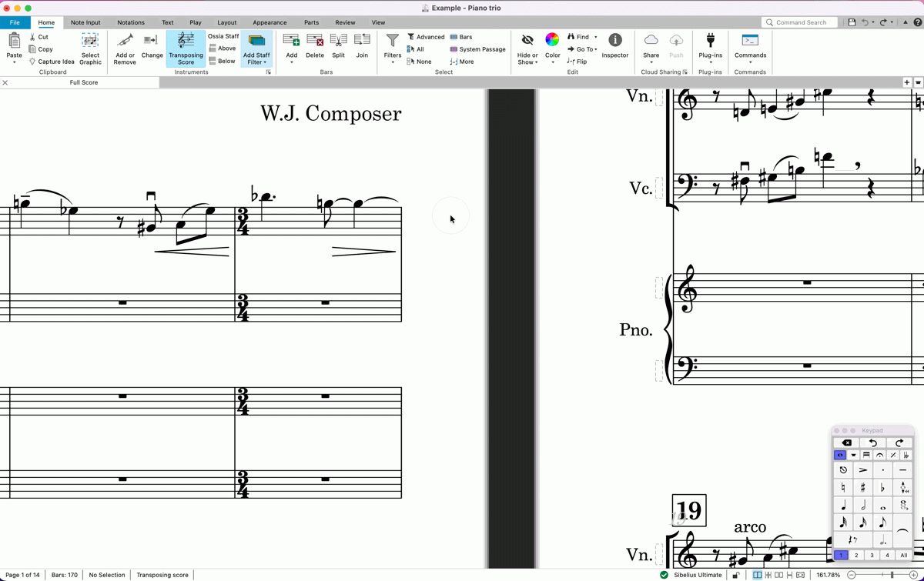Click Ossia Staff Above option
The image size is (924, 581).
coord(223,48)
